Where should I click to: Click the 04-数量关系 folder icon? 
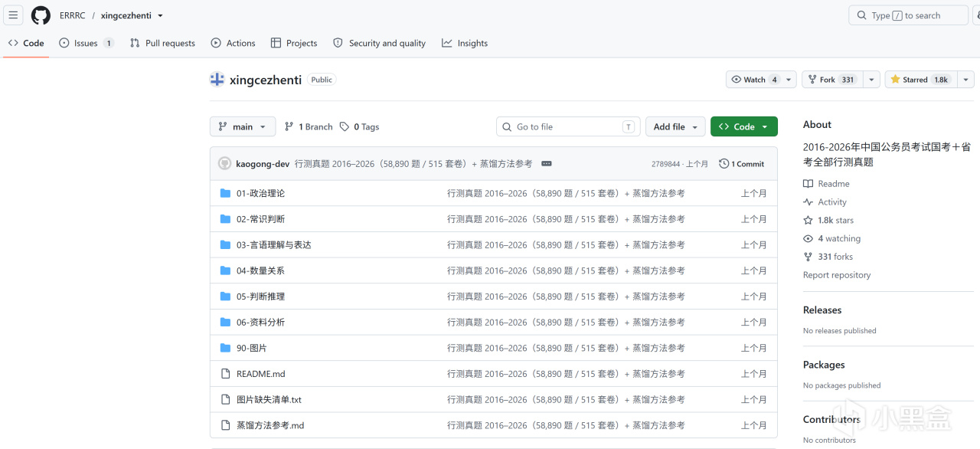click(x=225, y=270)
